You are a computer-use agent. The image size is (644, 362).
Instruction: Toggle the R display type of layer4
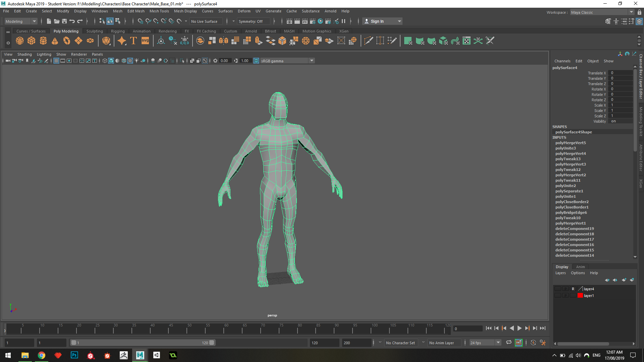573,289
